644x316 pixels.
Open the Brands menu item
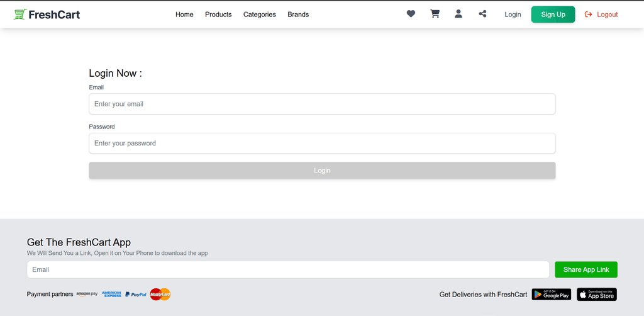298,14
